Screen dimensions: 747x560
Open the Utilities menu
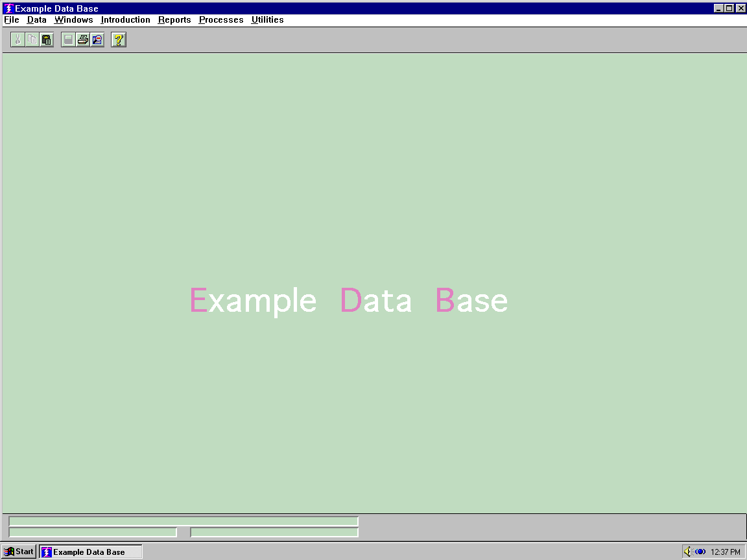click(267, 19)
